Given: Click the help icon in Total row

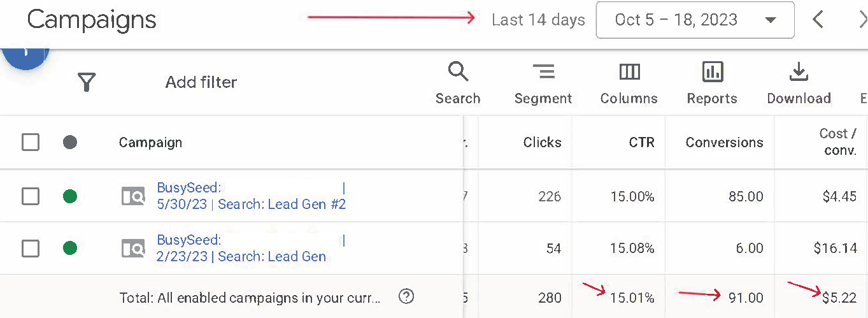Looking at the screenshot, I should click(x=406, y=296).
